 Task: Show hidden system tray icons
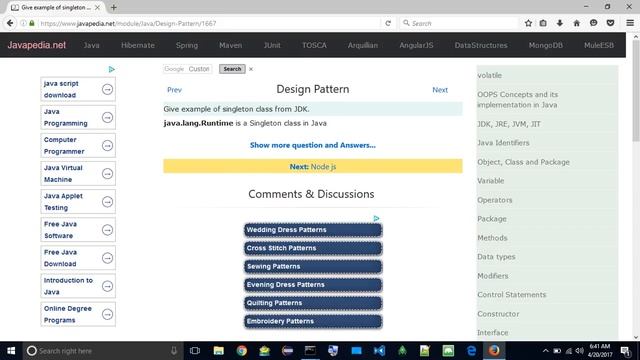pos(545,351)
